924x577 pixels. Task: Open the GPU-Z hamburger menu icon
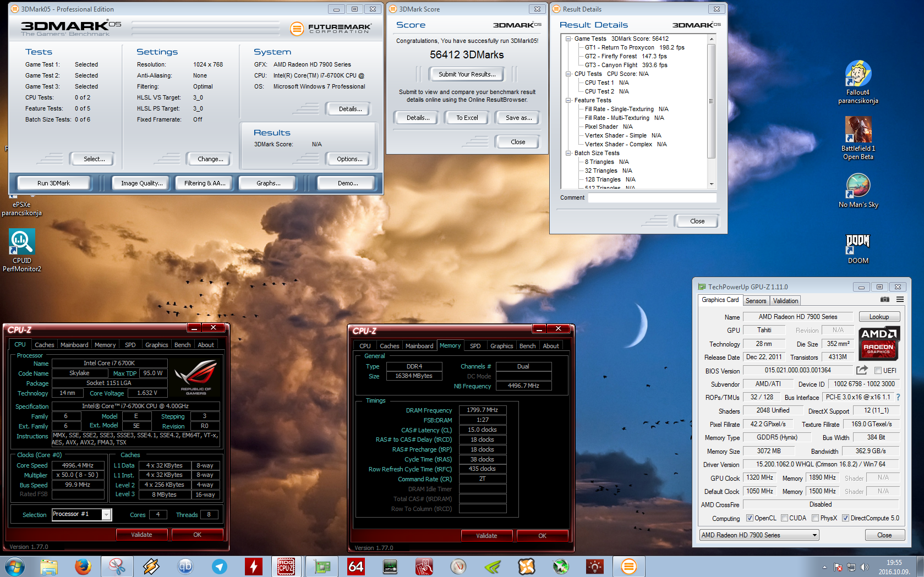(900, 300)
